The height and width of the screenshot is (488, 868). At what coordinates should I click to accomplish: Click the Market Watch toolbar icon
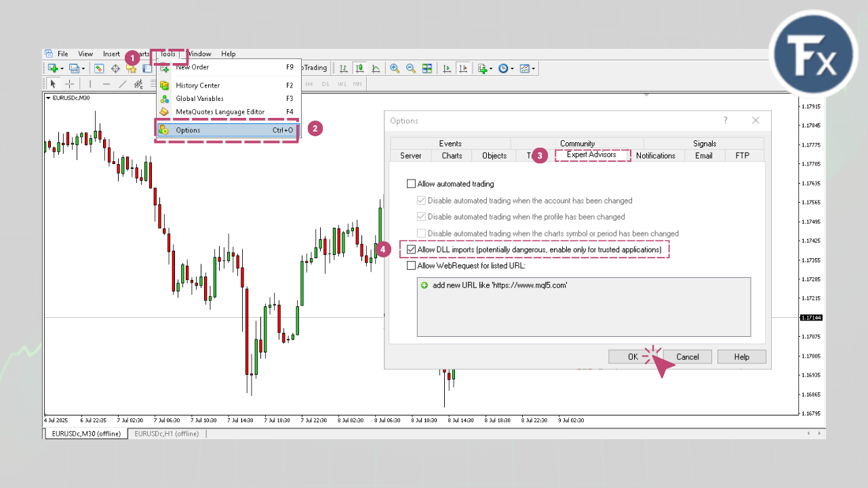tap(99, 68)
